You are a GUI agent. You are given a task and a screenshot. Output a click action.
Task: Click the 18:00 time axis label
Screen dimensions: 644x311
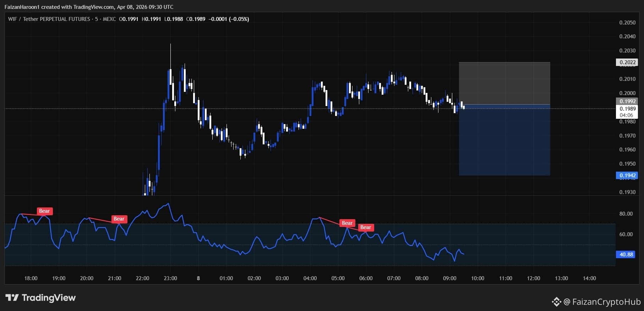(31, 278)
